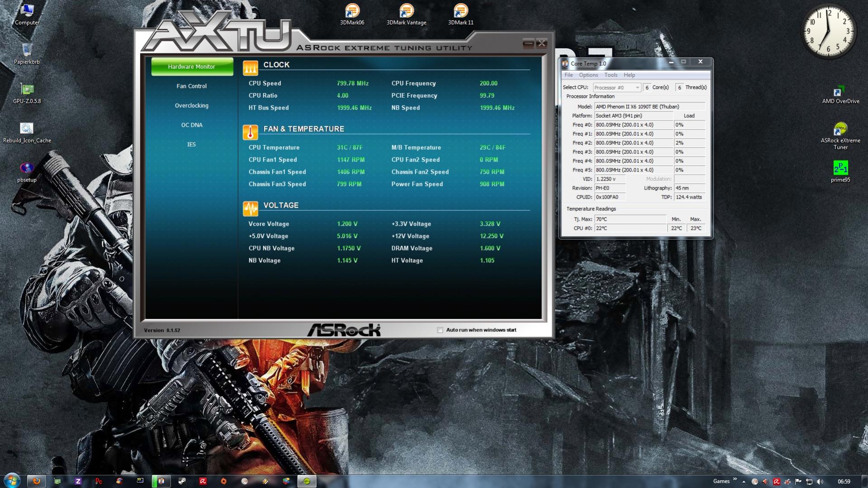Open the system volume speaker tray icon
This screenshot has width=868, height=488.
(x=820, y=482)
